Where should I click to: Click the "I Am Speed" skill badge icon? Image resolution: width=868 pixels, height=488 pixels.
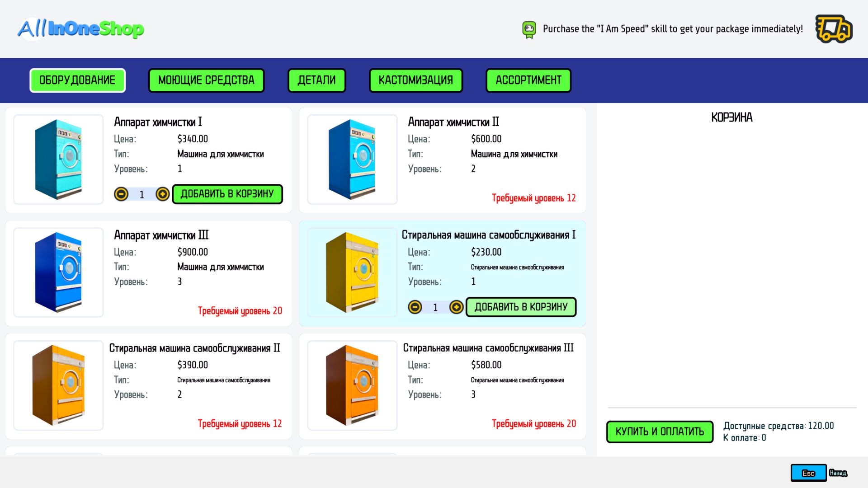click(529, 29)
